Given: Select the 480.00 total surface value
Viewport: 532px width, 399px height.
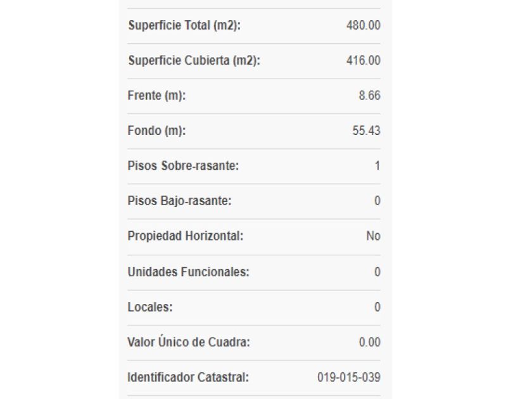Looking at the screenshot, I should coord(364,26).
